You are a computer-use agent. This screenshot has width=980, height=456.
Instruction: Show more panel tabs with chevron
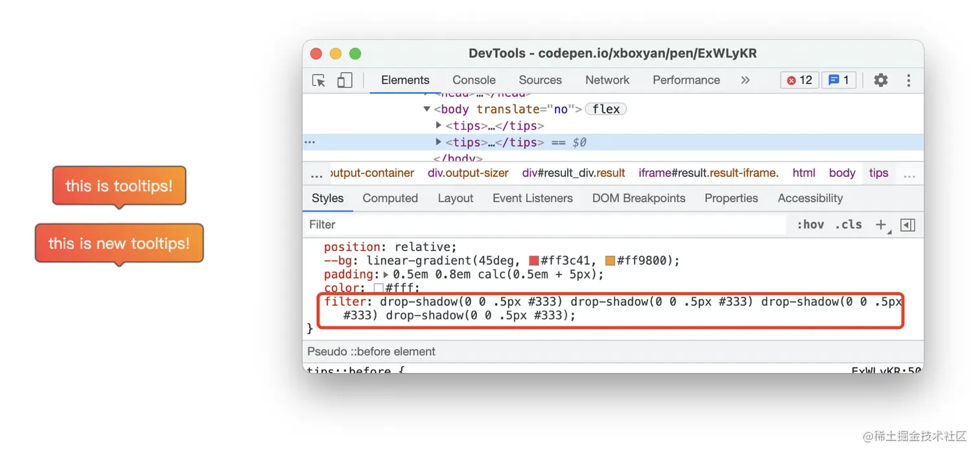pyautogui.click(x=745, y=80)
